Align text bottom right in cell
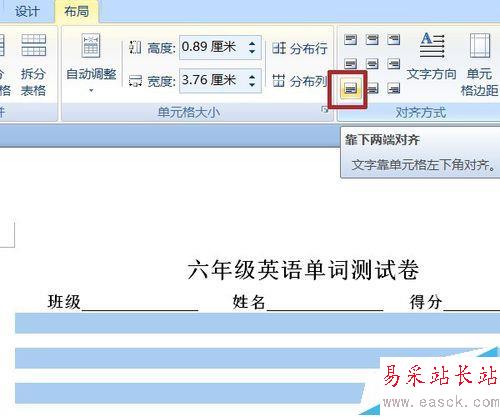 [394, 88]
